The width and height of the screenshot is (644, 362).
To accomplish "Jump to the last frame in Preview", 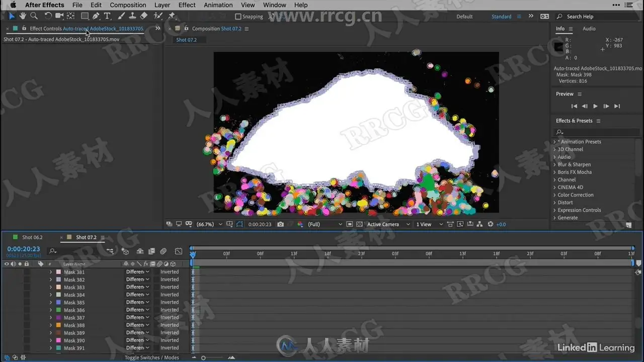I will (x=617, y=106).
